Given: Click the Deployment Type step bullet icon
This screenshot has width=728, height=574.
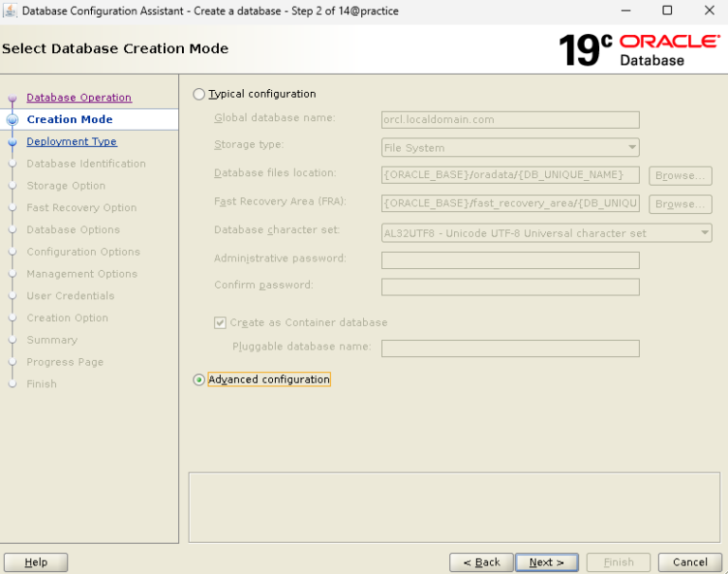Looking at the screenshot, I should [13, 142].
